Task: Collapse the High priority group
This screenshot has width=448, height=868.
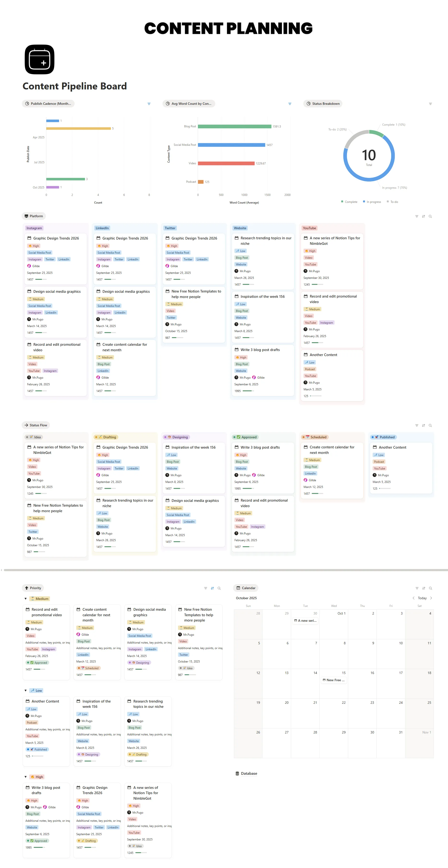Action: point(26,777)
